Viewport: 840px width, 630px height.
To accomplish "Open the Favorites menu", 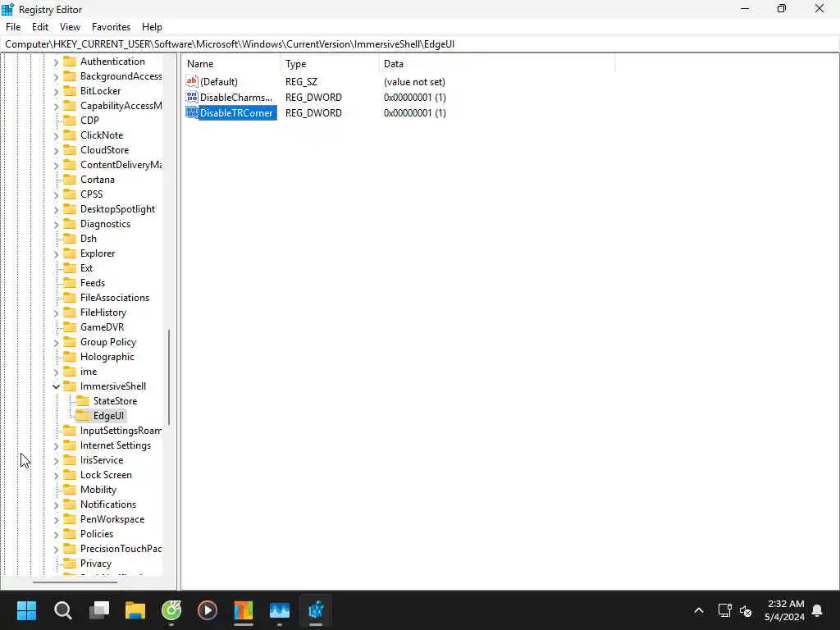I will click(111, 27).
